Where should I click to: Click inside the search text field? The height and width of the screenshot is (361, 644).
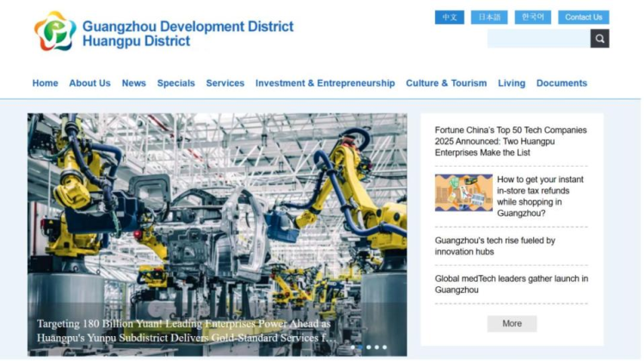(538, 39)
